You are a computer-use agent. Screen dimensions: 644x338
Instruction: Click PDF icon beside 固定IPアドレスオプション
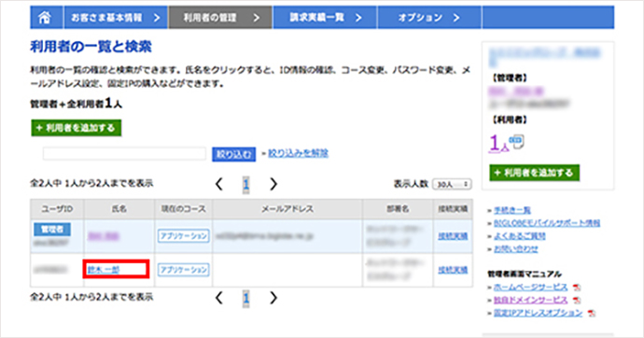[592, 314]
